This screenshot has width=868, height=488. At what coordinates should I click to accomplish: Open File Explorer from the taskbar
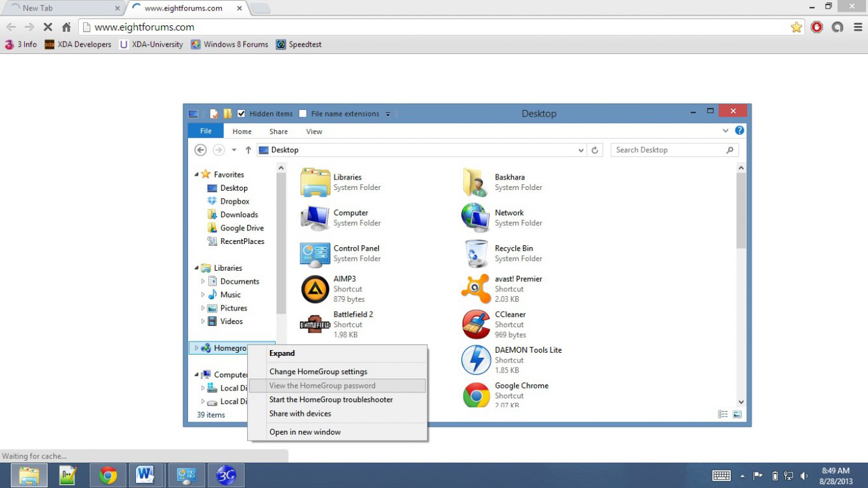pos(29,475)
